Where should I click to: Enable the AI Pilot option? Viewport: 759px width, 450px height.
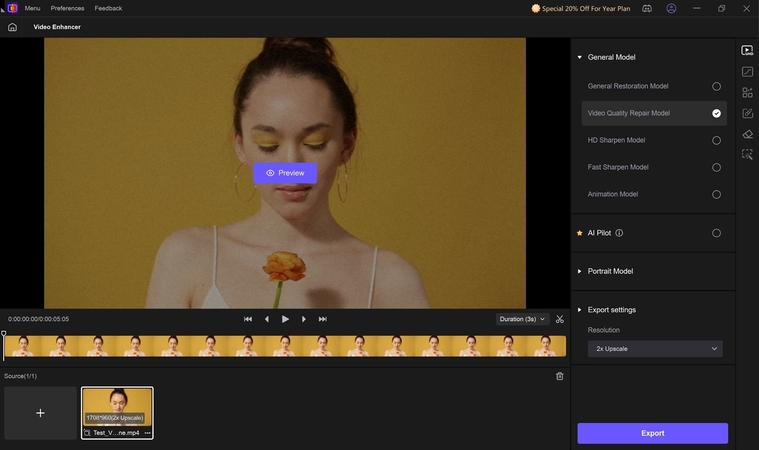tap(716, 233)
